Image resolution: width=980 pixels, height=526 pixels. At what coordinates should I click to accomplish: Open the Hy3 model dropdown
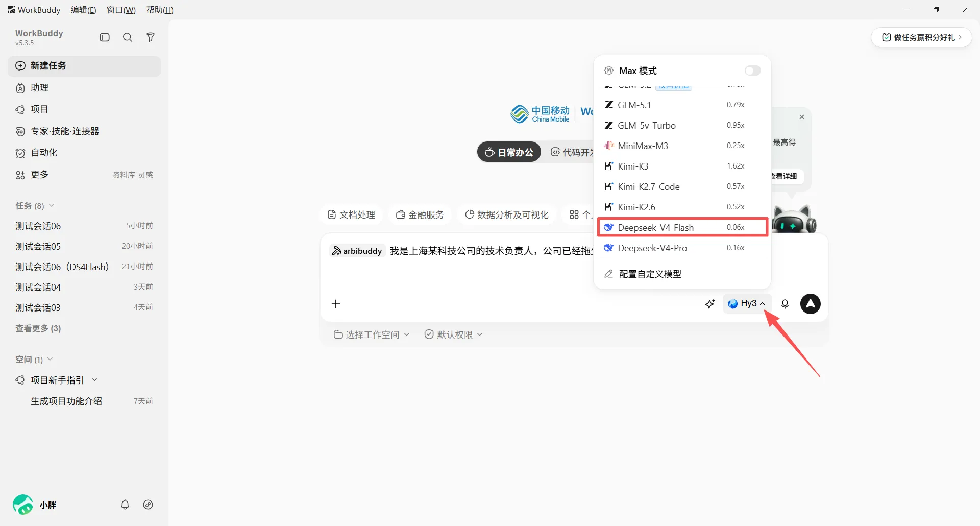(x=747, y=303)
